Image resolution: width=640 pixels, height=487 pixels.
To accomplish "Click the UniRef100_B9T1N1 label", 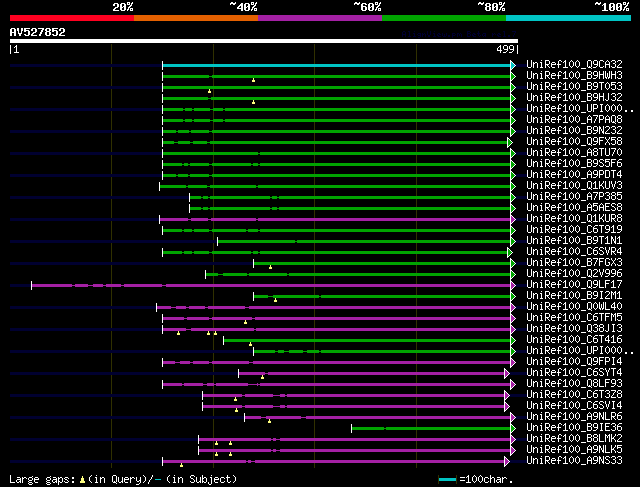I will pyautogui.click(x=574, y=241).
